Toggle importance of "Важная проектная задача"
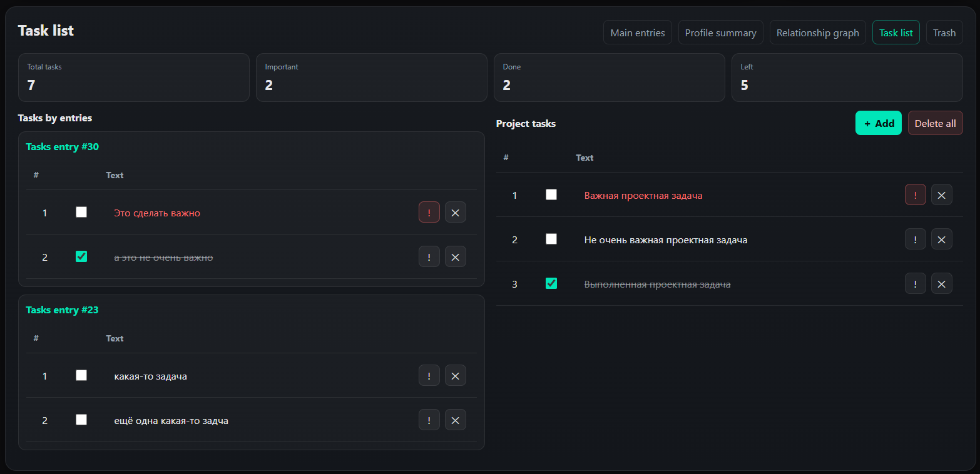 [916, 195]
